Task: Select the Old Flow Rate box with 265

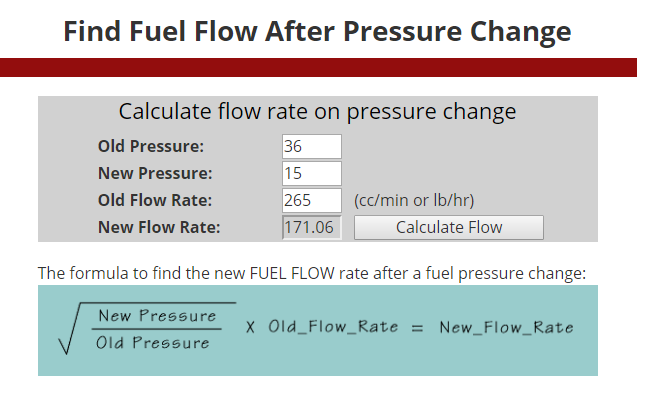Action: coord(311,200)
